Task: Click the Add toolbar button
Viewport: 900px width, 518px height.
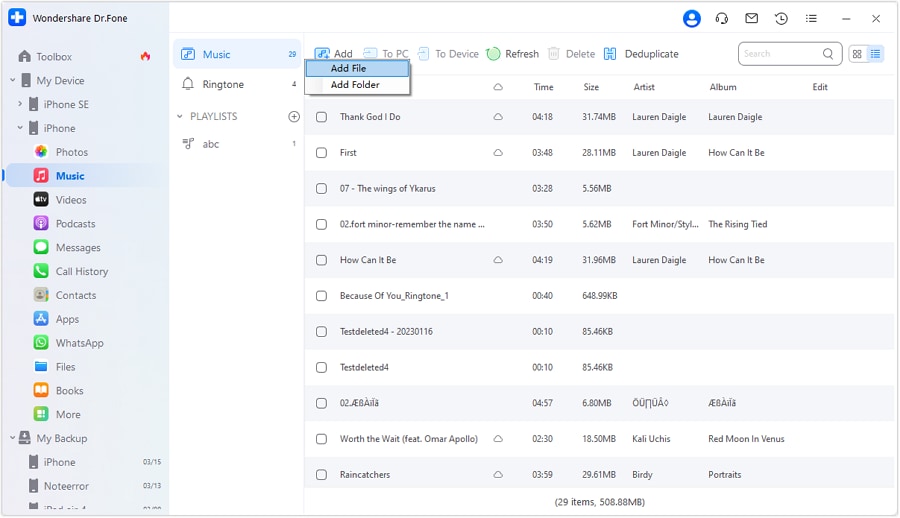Action: (x=333, y=54)
